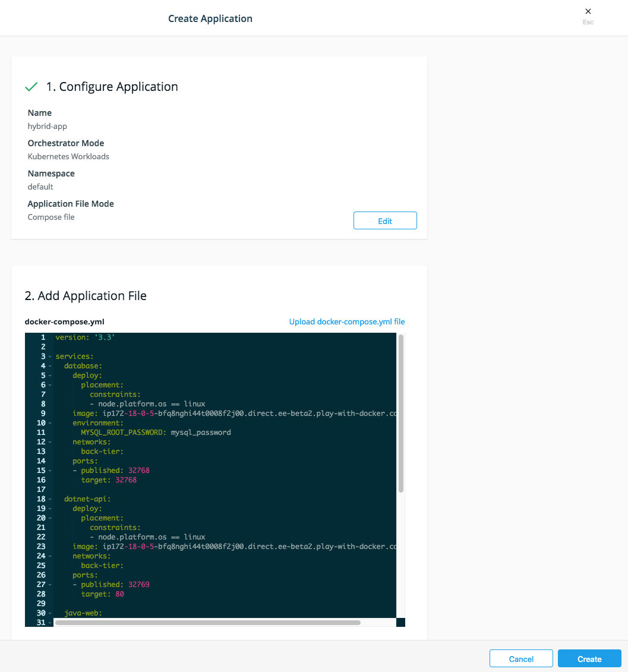Click 'back-tier:' on line 25
The height and width of the screenshot is (672, 628).
pos(102,565)
